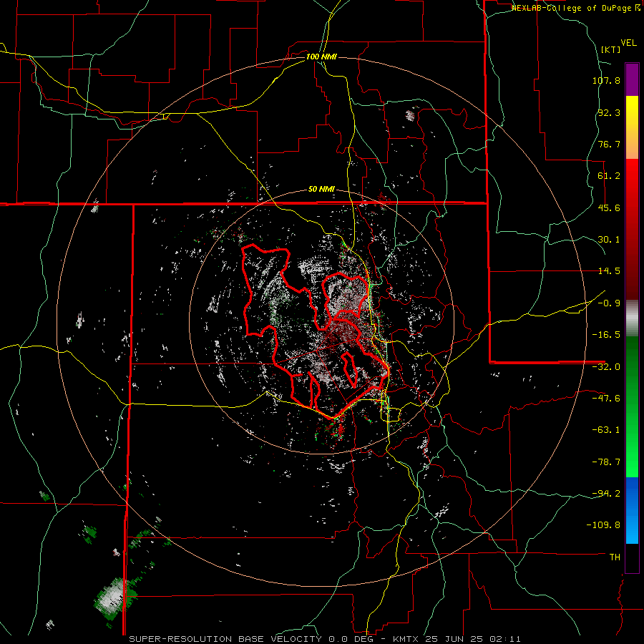Select the 30.1 legend value

click(609, 240)
